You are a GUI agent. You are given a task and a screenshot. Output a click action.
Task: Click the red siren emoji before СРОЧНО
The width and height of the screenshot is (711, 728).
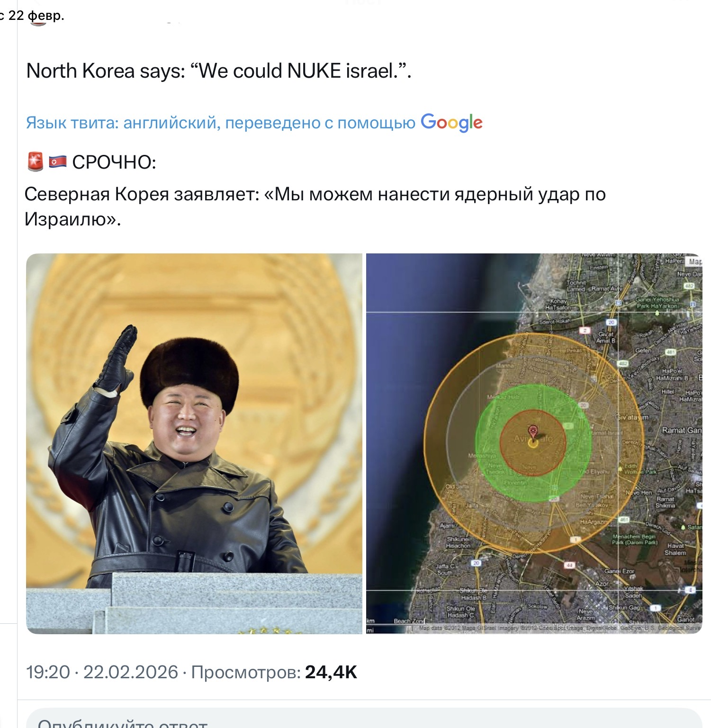(x=36, y=162)
